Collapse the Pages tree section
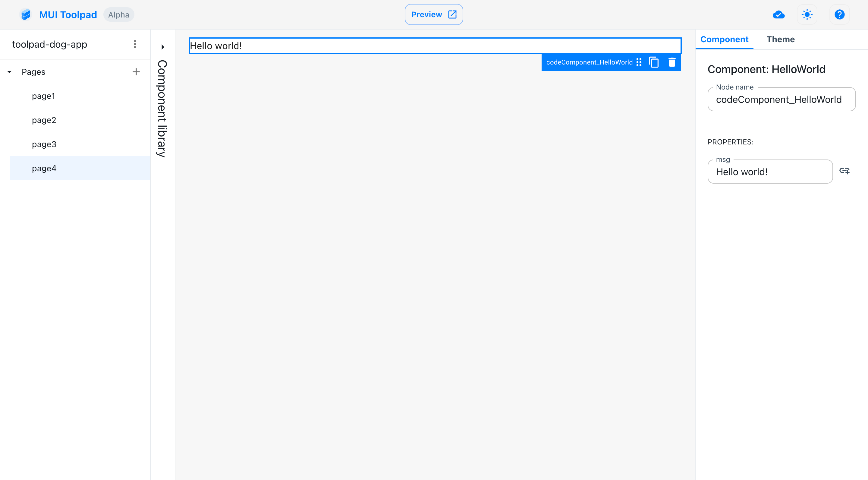868x480 pixels. 9,72
